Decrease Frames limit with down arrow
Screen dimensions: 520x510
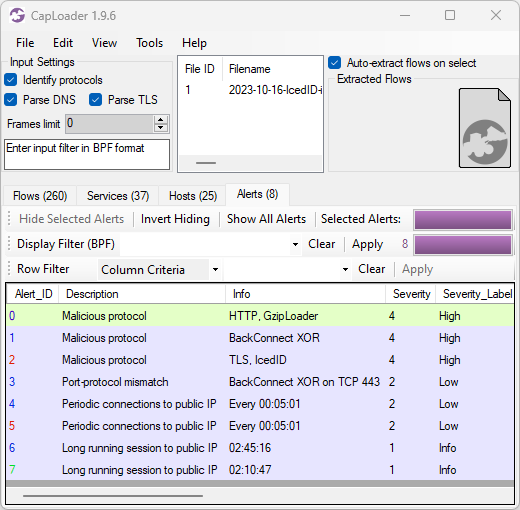[161, 128]
